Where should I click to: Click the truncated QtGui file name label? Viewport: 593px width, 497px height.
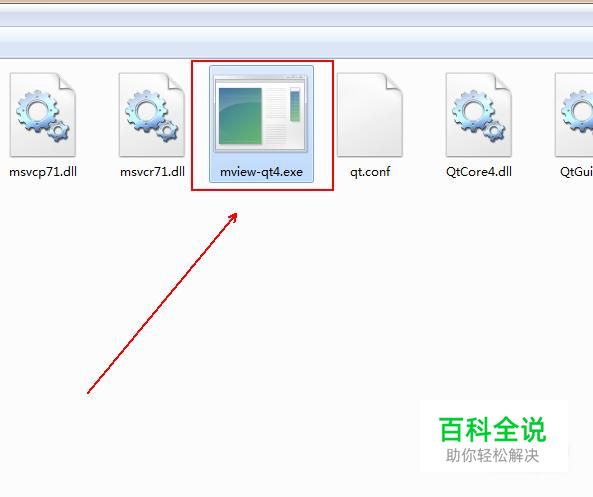click(x=576, y=172)
